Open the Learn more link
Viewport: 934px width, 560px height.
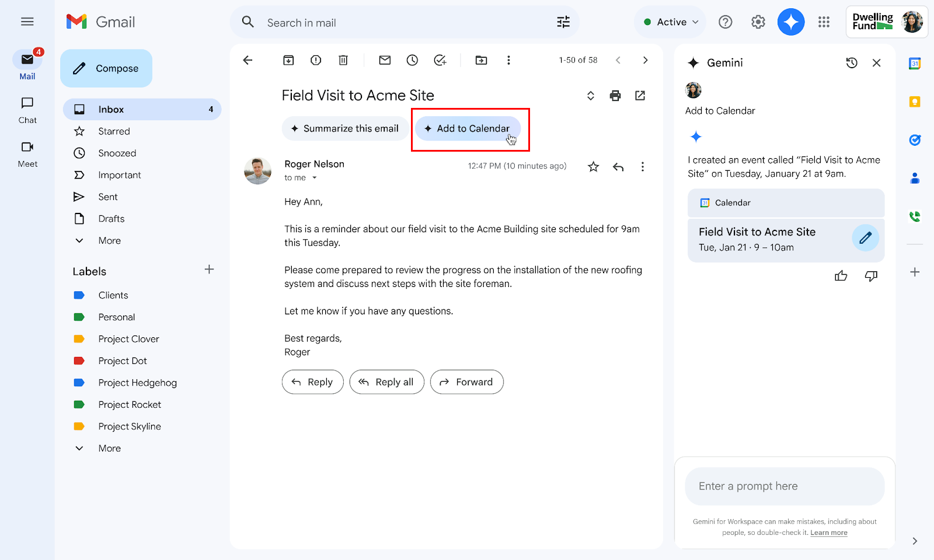[x=828, y=533]
